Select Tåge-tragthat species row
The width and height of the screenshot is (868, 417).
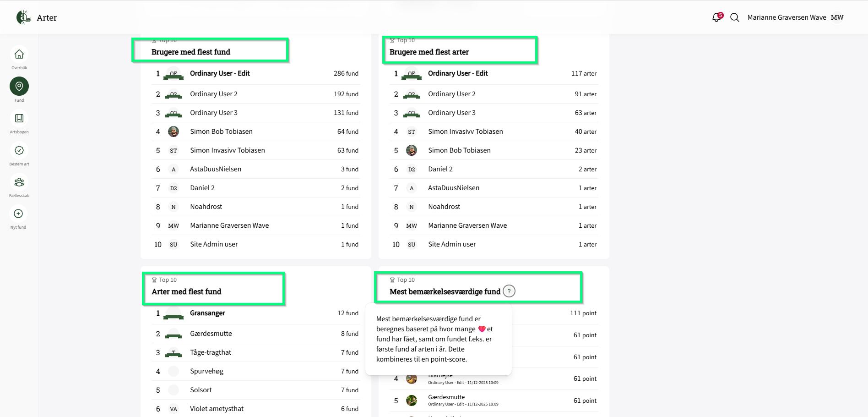tap(211, 352)
